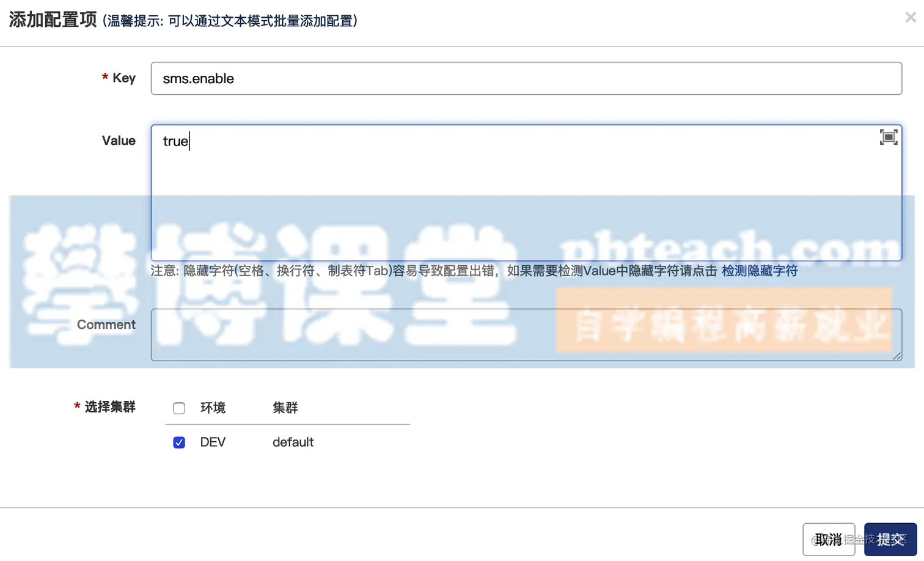Click the 'DEV' environment label
924x561 pixels.
pos(213,442)
